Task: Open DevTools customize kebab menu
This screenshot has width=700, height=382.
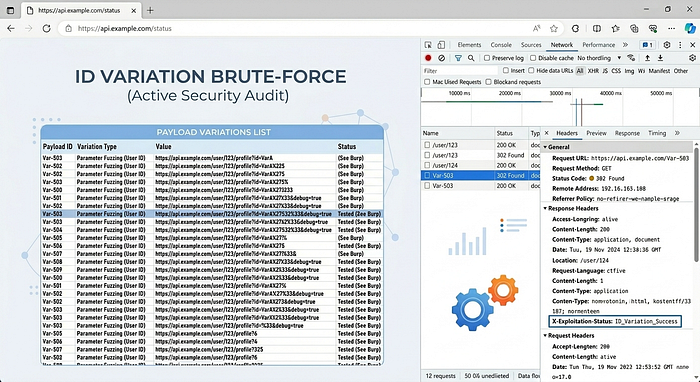Action: (x=680, y=45)
